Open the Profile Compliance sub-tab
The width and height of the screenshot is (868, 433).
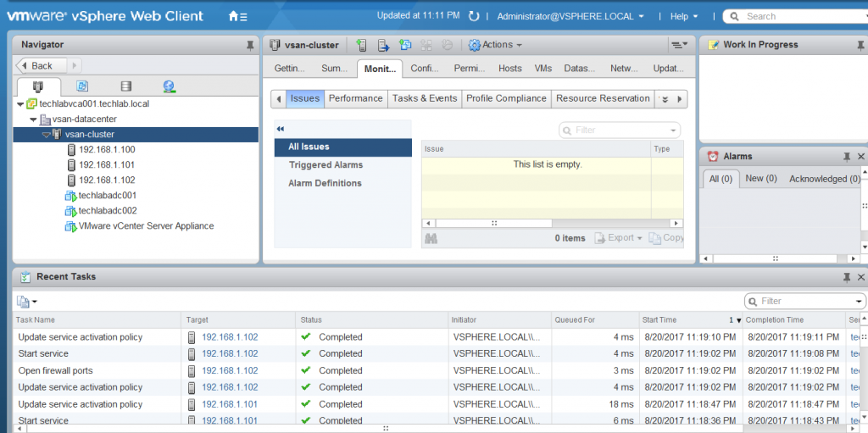pyautogui.click(x=506, y=98)
